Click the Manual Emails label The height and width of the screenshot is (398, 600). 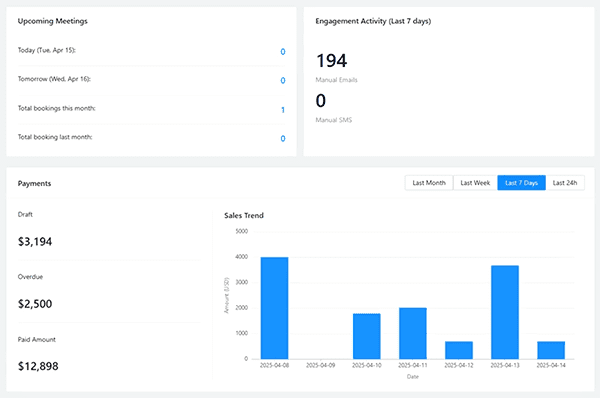click(336, 80)
